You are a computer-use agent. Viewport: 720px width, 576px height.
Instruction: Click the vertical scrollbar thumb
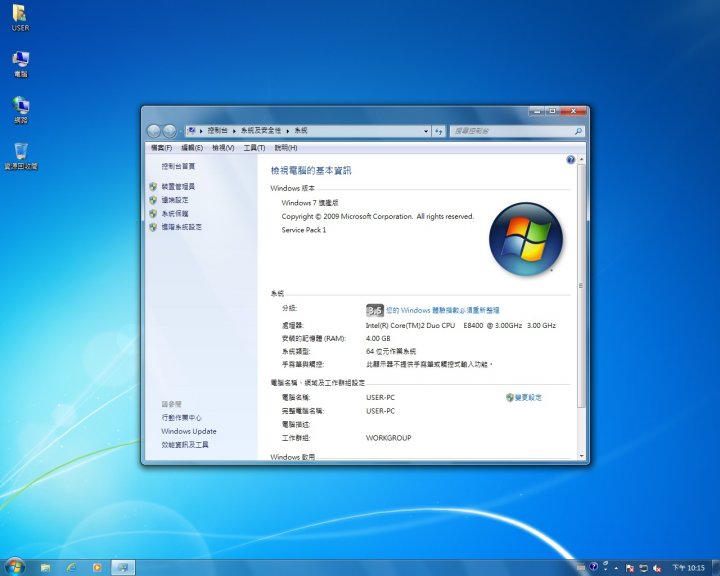pyautogui.click(x=581, y=286)
